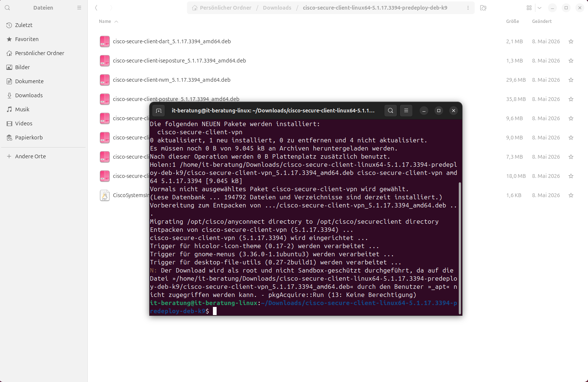
Task: Open the Dateien sidebar hamburger menu
Action: click(79, 8)
